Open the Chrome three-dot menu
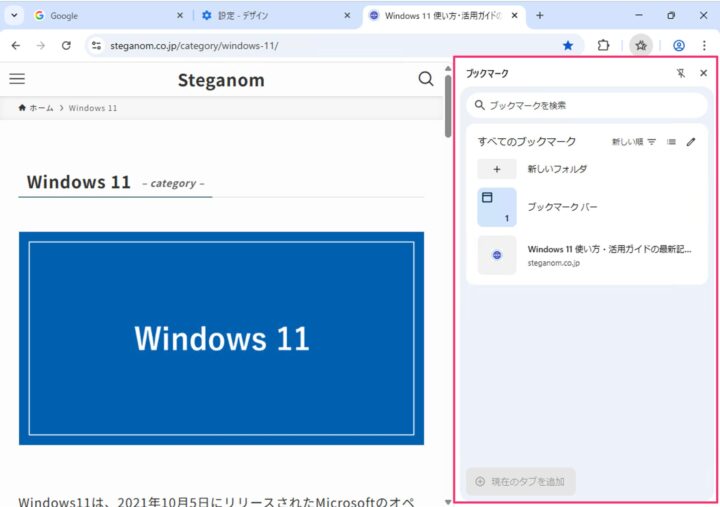720x507 pixels. 703,45
